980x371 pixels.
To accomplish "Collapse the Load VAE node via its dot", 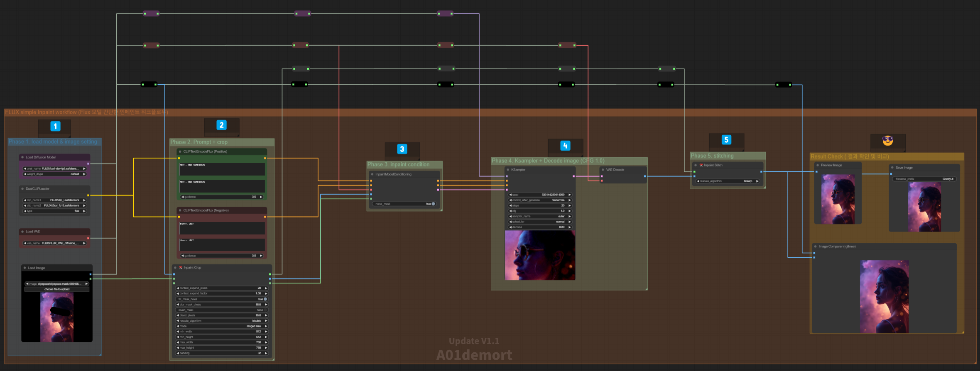I will [22, 232].
